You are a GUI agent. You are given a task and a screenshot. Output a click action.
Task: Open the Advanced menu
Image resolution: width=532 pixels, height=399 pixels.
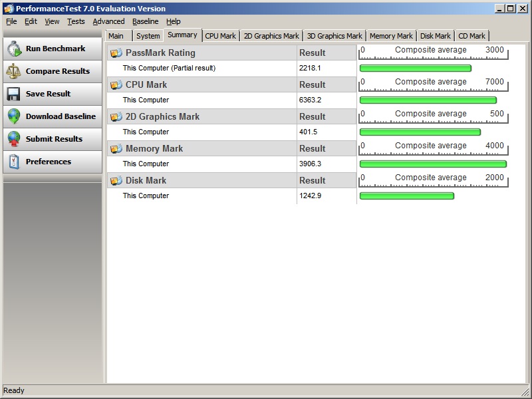point(108,21)
